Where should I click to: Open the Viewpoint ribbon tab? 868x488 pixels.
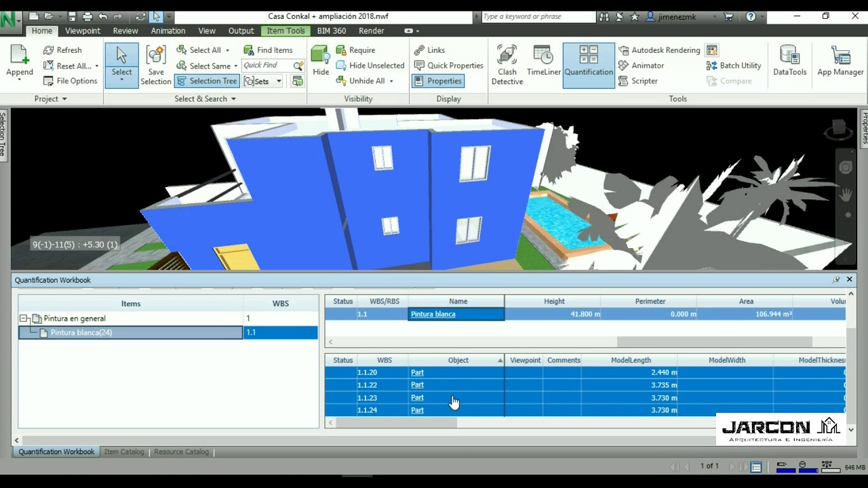point(83,30)
